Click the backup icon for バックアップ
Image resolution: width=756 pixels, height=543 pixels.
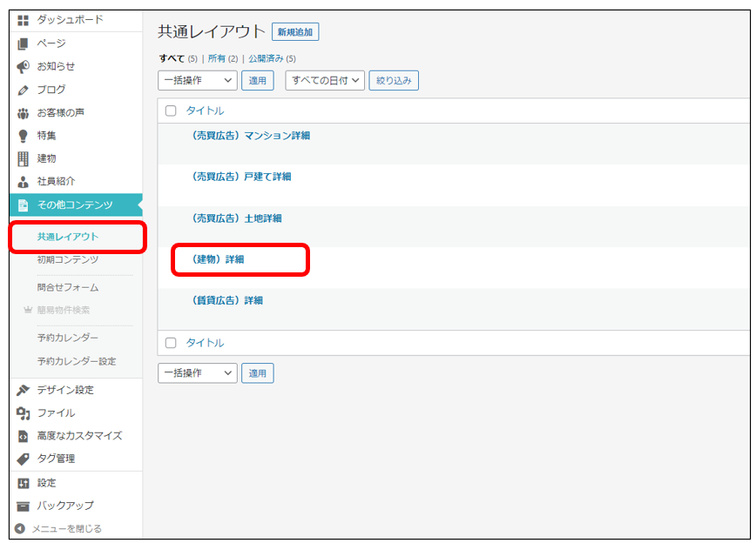[x=24, y=506]
